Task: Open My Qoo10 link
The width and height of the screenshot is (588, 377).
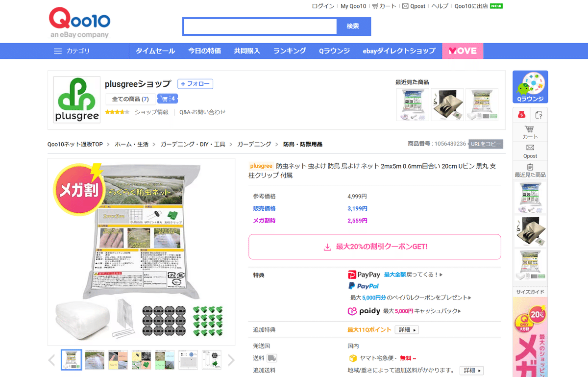Action: (x=353, y=6)
